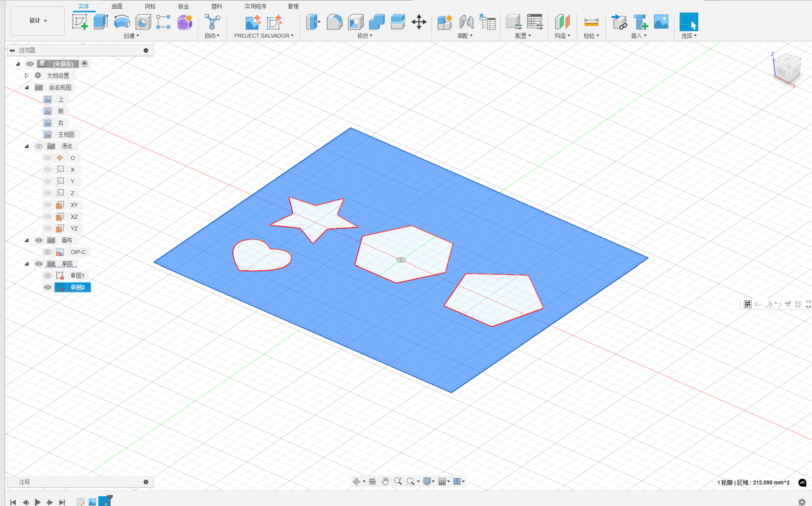Switch to the 实用程序 tab
This screenshot has height=506, width=812.
[255, 6]
